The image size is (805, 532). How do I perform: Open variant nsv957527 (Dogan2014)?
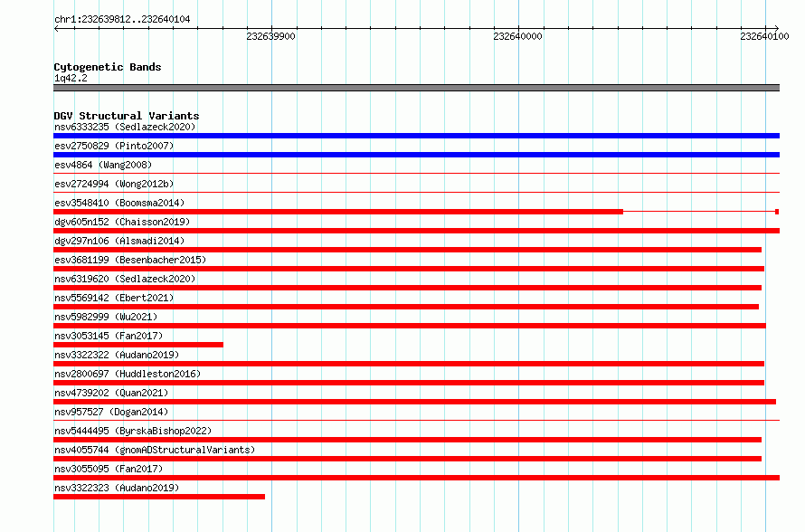coord(111,412)
